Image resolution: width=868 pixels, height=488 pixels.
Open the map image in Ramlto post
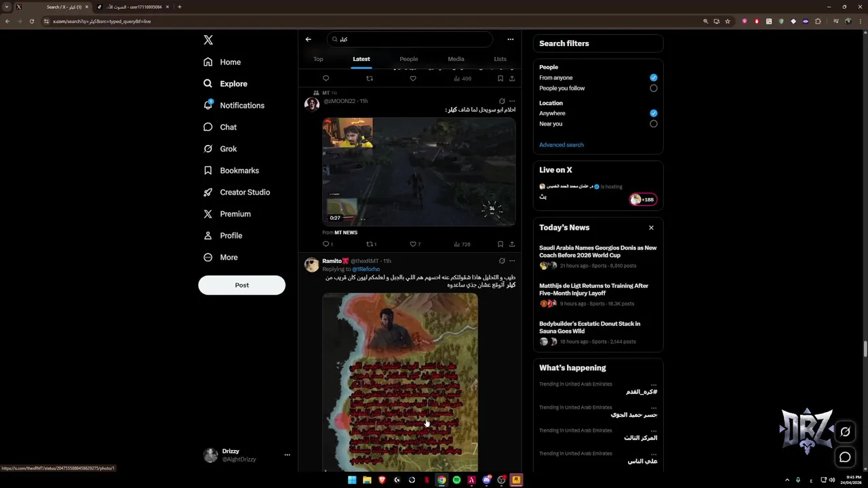tap(400, 382)
